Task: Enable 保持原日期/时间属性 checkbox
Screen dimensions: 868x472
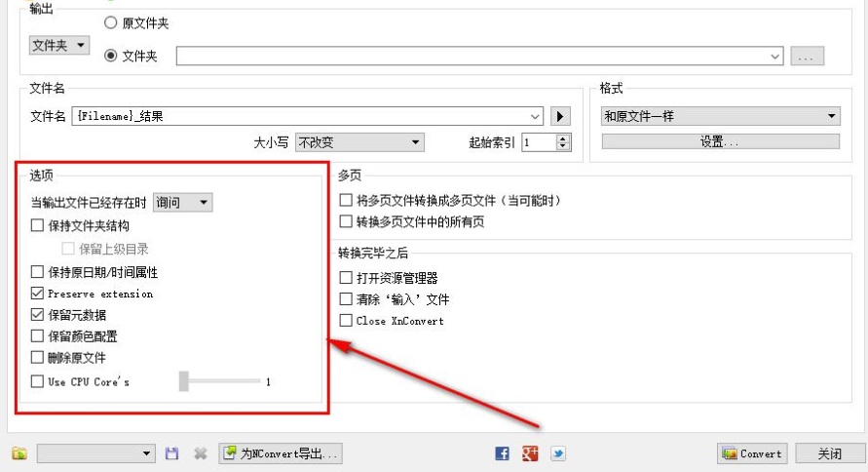Action: 37,272
